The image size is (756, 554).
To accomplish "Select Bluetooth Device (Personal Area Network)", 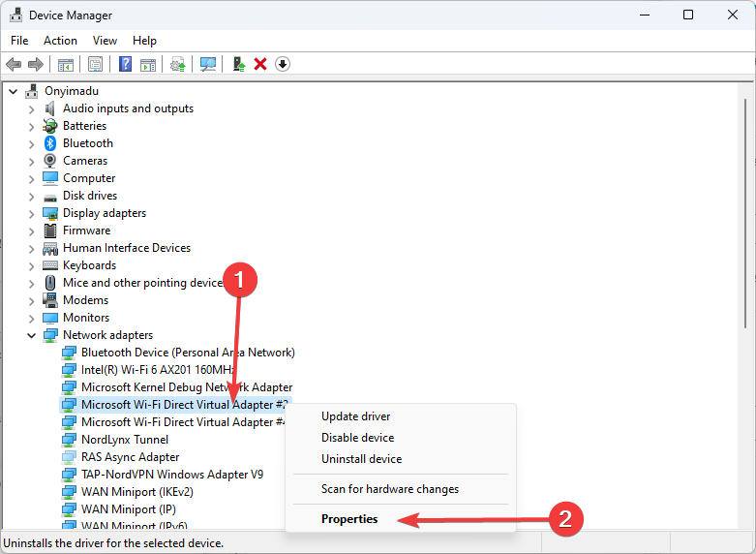I will pyautogui.click(x=188, y=353).
